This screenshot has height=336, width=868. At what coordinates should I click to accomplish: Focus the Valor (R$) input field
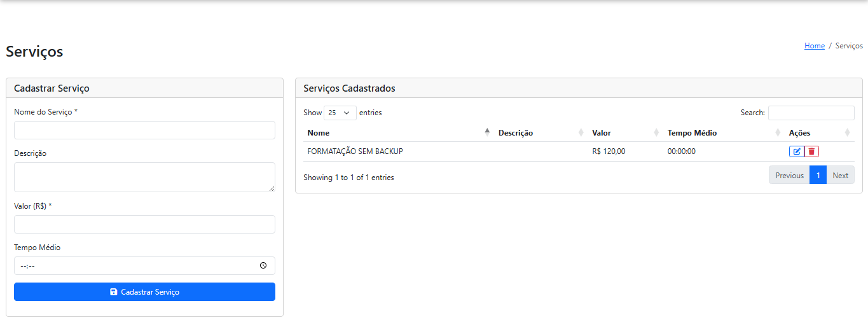coord(144,225)
